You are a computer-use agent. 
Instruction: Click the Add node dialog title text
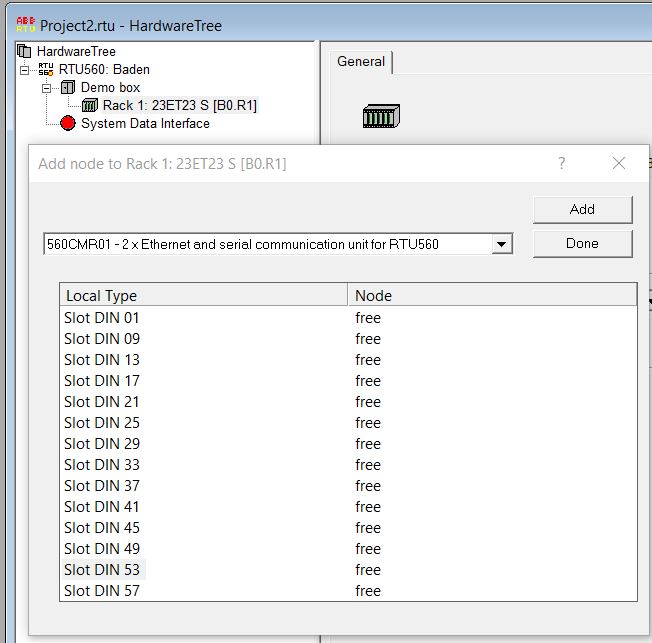tap(162, 163)
